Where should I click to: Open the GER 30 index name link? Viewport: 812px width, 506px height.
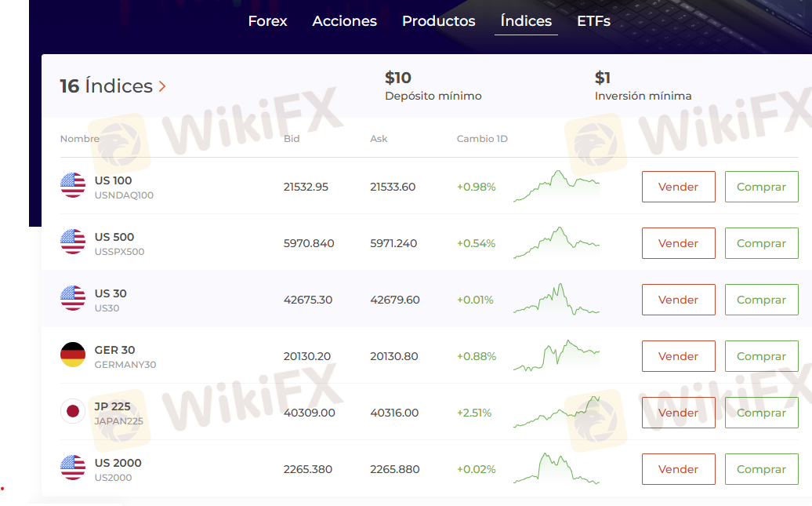point(114,350)
